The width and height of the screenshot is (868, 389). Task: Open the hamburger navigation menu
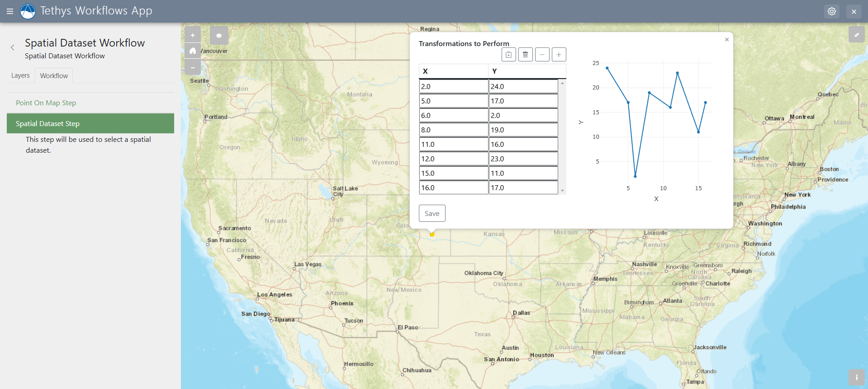(x=10, y=11)
